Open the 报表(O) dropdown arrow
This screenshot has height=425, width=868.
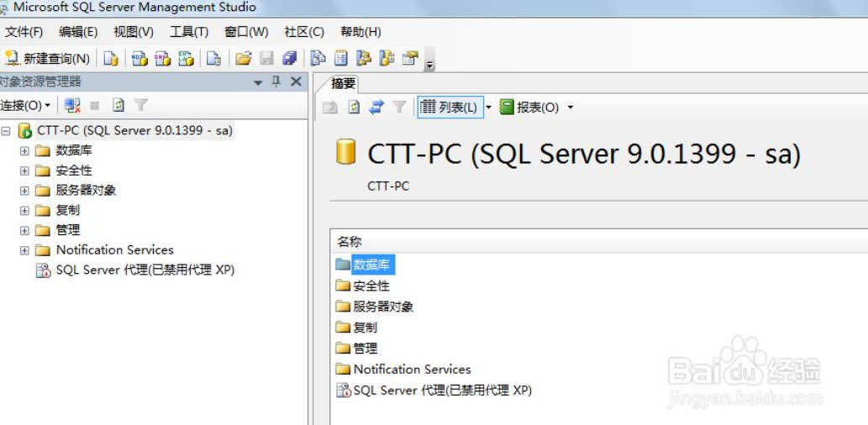[571, 108]
